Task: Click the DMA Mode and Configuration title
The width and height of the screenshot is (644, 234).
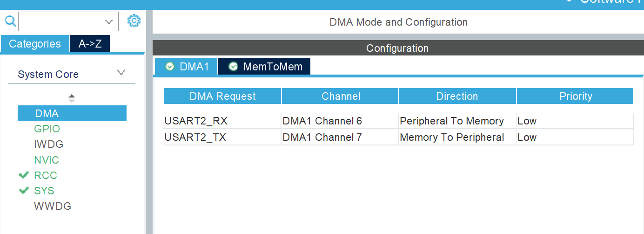Action: point(398,22)
